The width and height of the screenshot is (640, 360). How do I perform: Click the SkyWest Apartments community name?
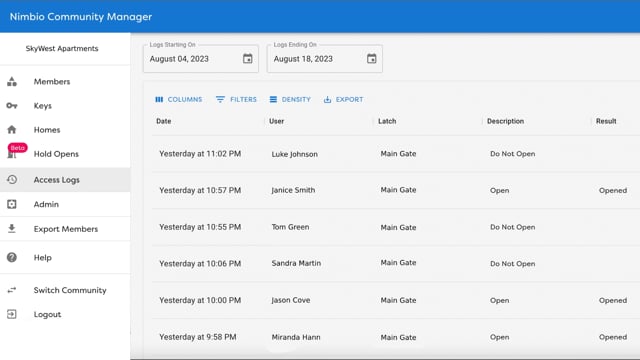pos(62,49)
